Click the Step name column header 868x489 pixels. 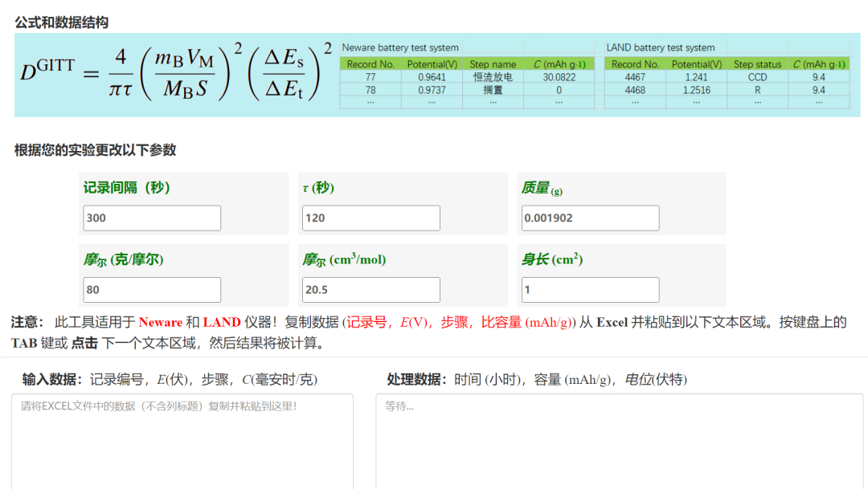coord(493,64)
